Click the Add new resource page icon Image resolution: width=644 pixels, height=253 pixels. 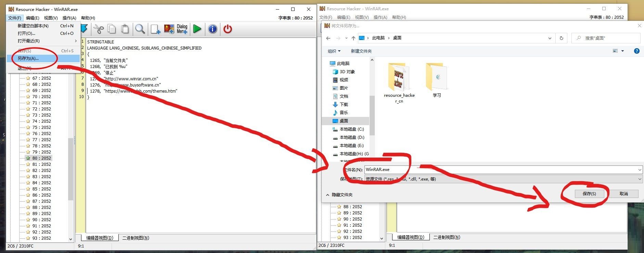pos(155,29)
